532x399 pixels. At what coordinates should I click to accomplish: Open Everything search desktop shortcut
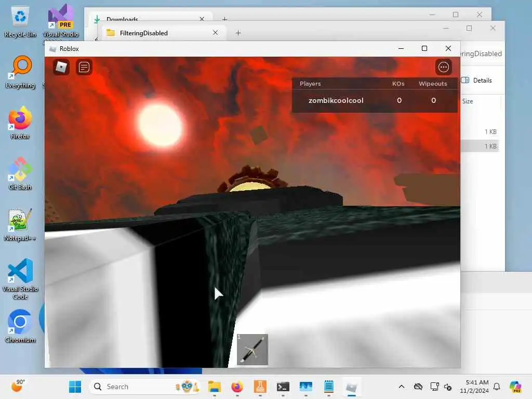(x=20, y=72)
